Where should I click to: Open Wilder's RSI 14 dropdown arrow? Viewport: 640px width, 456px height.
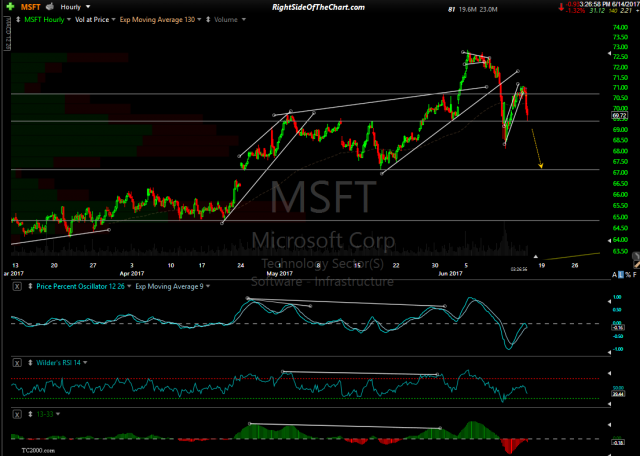(85, 363)
